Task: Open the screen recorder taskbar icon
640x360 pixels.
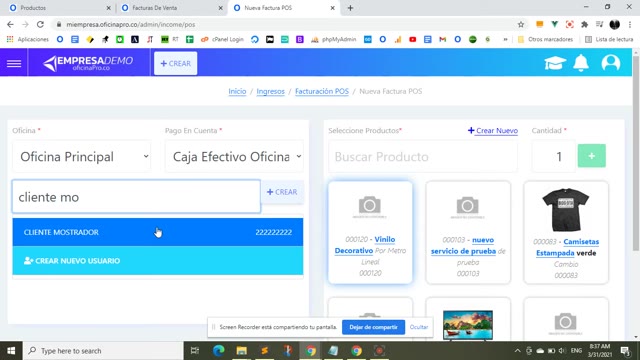Action: [380, 351]
